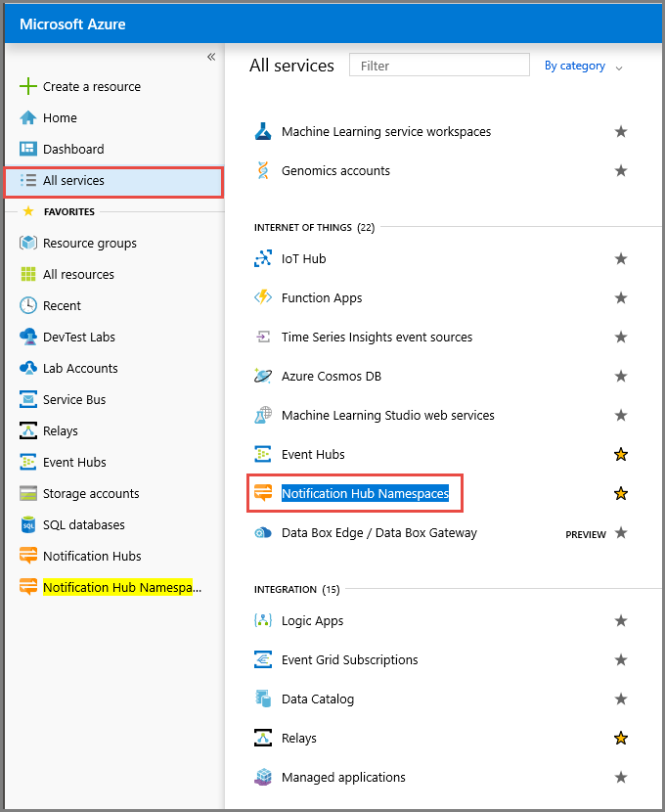Click the DevTest Labs cloud icon

28,337
